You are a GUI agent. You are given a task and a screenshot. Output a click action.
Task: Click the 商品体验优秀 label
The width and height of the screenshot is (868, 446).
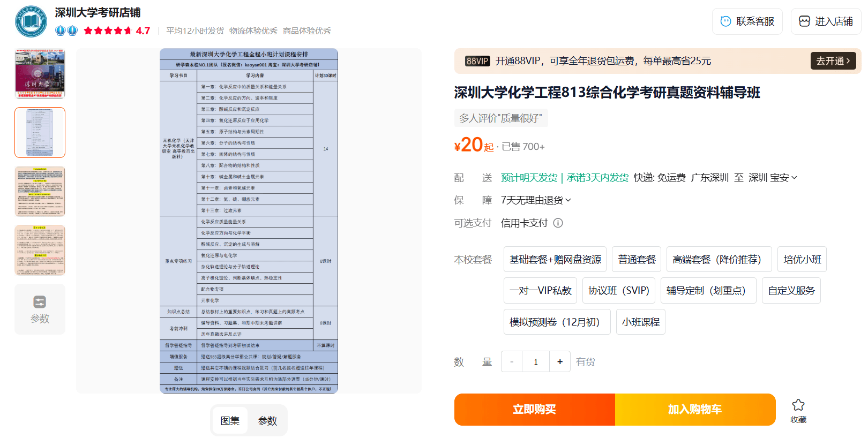tap(307, 31)
